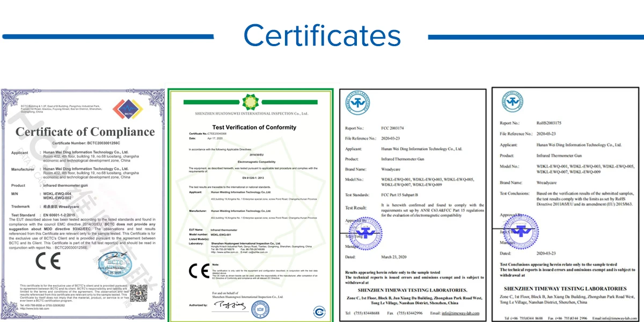The height and width of the screenshot is (322, 644).
Task: Click 'Certificate Number: BCTC2003001256C'
Action: (x=85, y=144)
